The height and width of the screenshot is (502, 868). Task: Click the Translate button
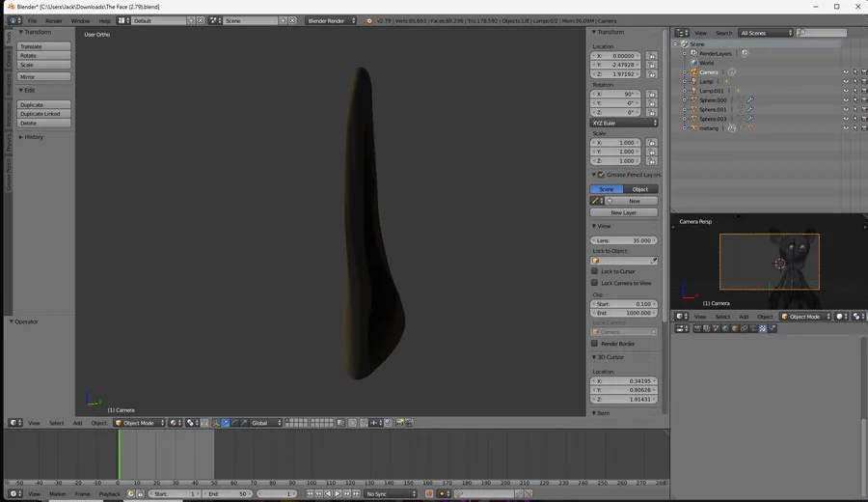tap(43, 46)
